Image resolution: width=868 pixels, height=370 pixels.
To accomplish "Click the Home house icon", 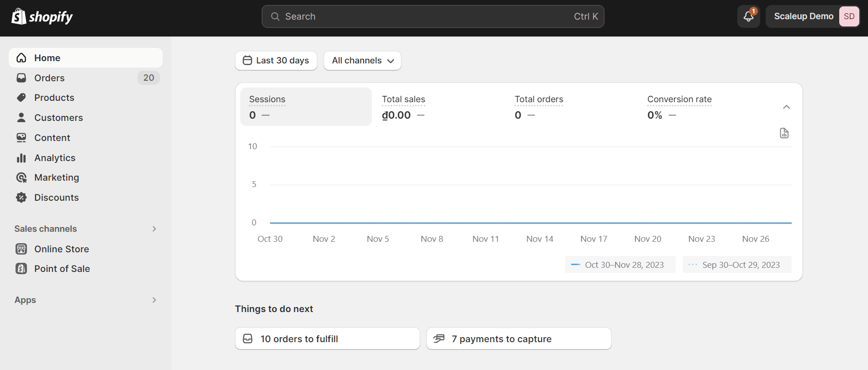I will pyautogui.click(x=21, y=58).
